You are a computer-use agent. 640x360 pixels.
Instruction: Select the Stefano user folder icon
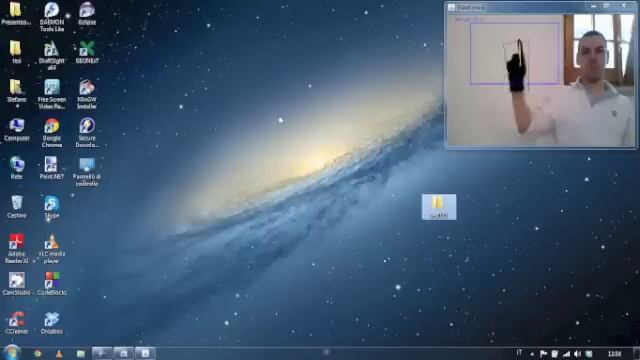[x=16, y=91]
